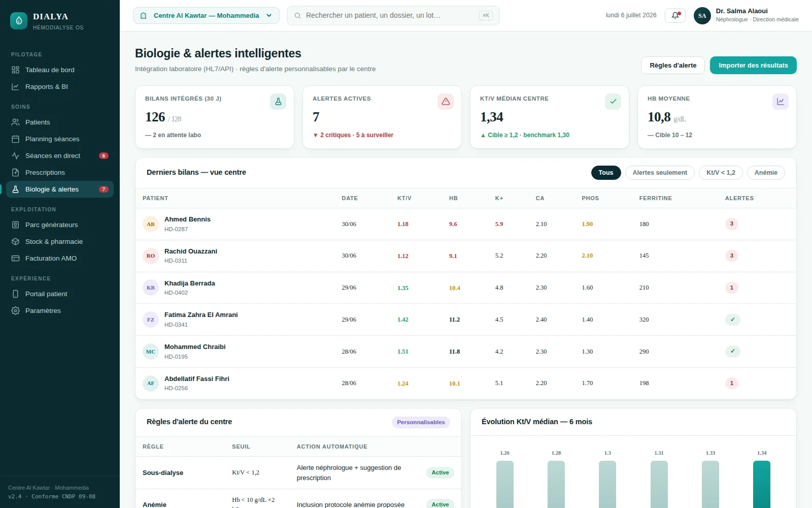Click the Séances en direct badge 6
The height and width of the screenshot is (508, 812).
(104, 155)
